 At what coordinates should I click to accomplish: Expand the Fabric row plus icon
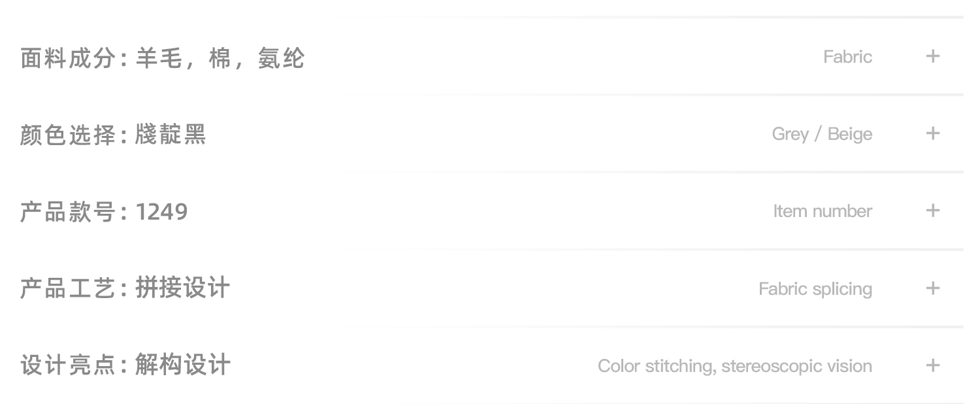click(x=932, y=56)
